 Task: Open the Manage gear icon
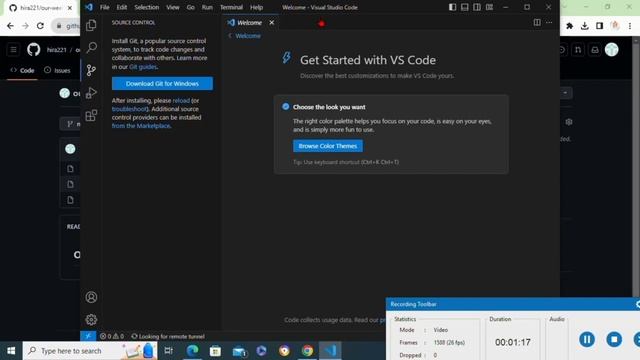pos(91,320)
